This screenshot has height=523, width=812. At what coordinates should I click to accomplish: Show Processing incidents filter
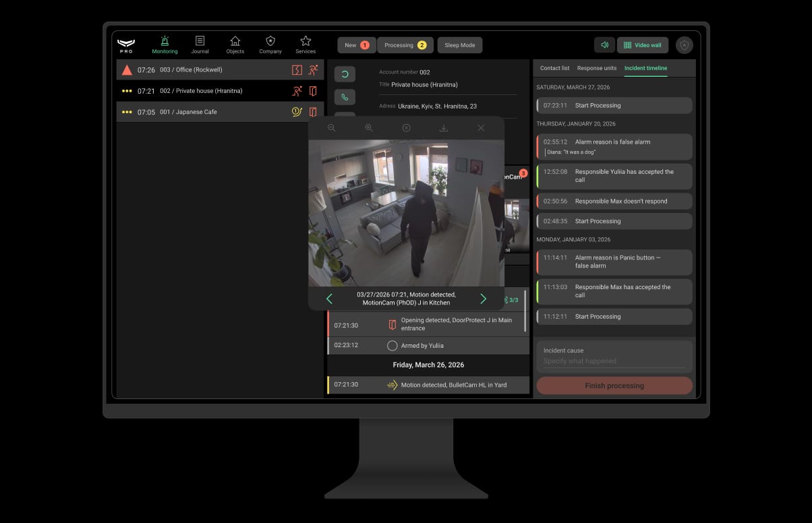pos(405,45)
